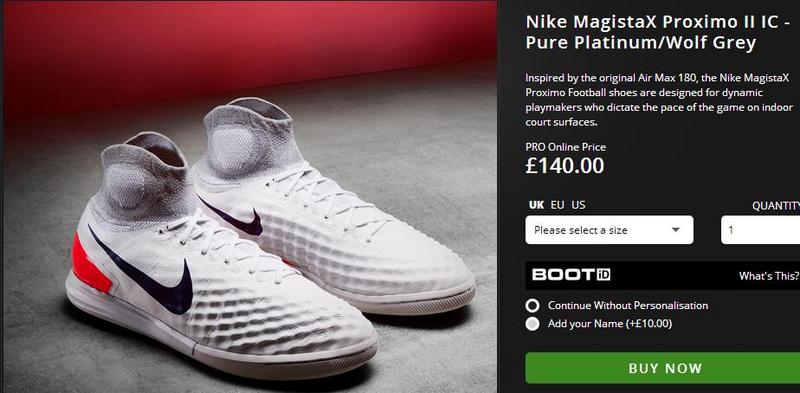Click the Nike MagistaX product photo
The image size is (800, 393).
pyautogui.click(x=250, y=197)
